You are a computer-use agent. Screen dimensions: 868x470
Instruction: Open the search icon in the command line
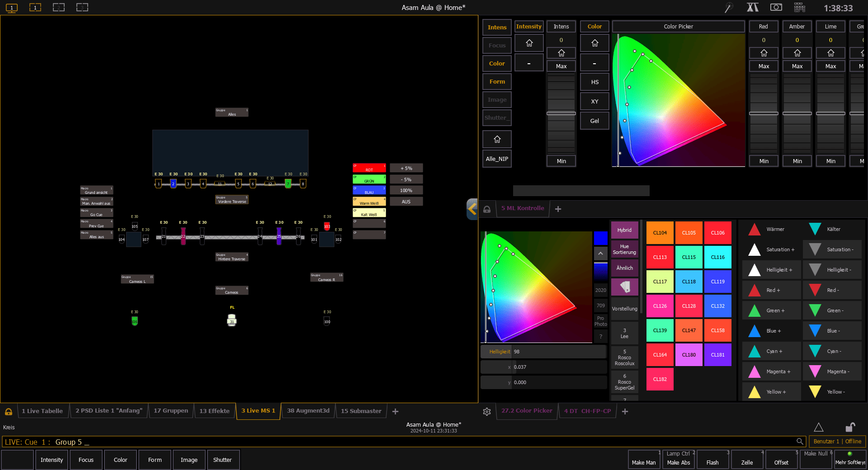799,442
